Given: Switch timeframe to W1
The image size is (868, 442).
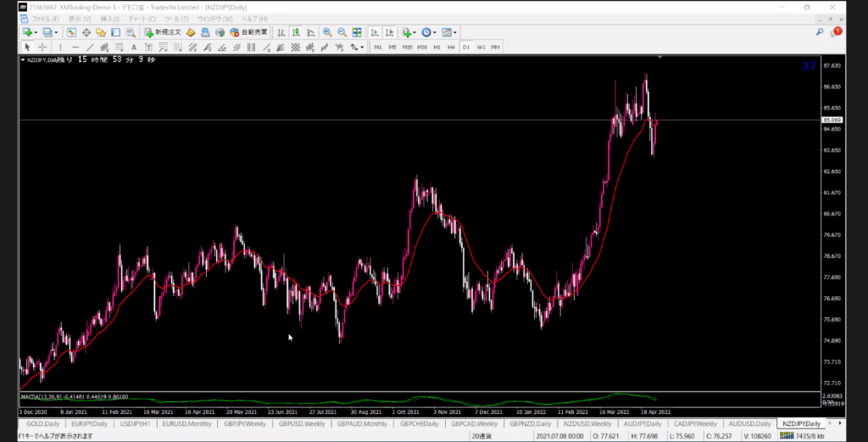Looking at the screenshot, I should 481,48.
